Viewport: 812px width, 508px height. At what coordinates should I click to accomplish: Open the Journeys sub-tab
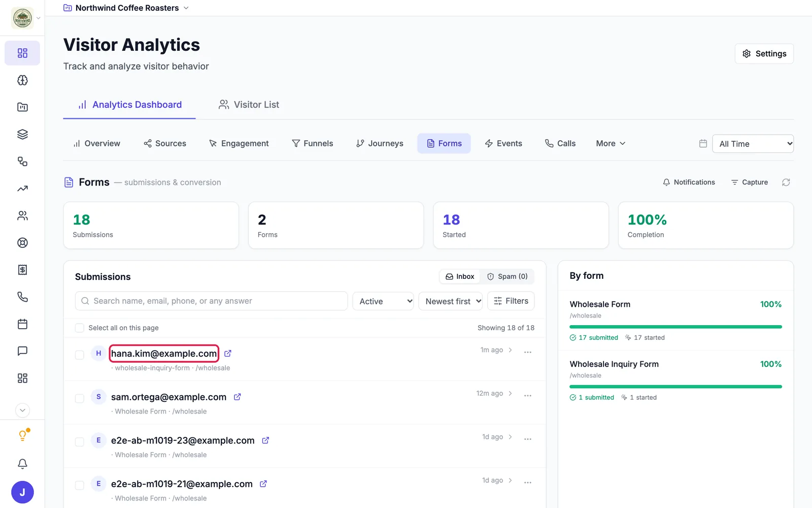pyautogui.click(x=380, y=144)
